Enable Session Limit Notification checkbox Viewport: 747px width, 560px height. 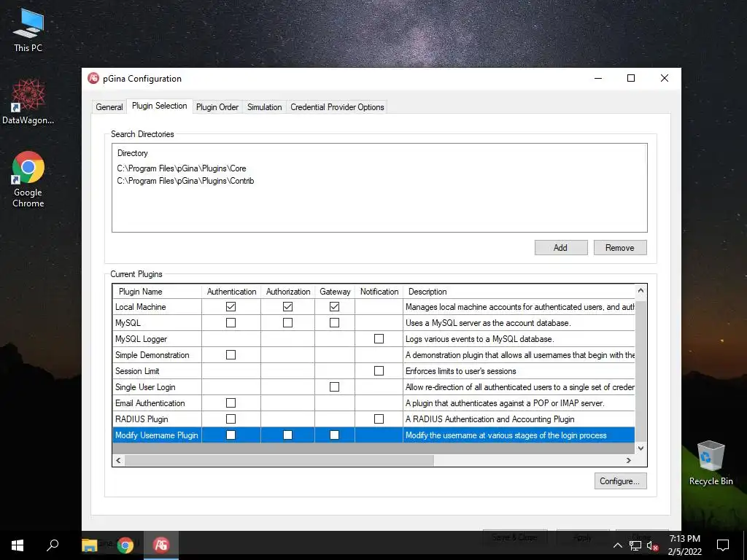(x=379, y=370)
